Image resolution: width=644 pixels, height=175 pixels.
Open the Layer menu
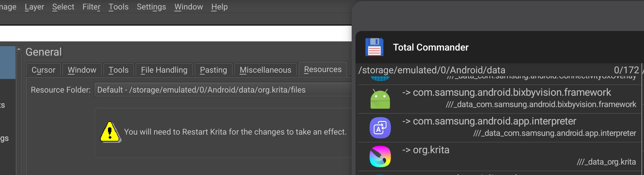click(34, 7)
